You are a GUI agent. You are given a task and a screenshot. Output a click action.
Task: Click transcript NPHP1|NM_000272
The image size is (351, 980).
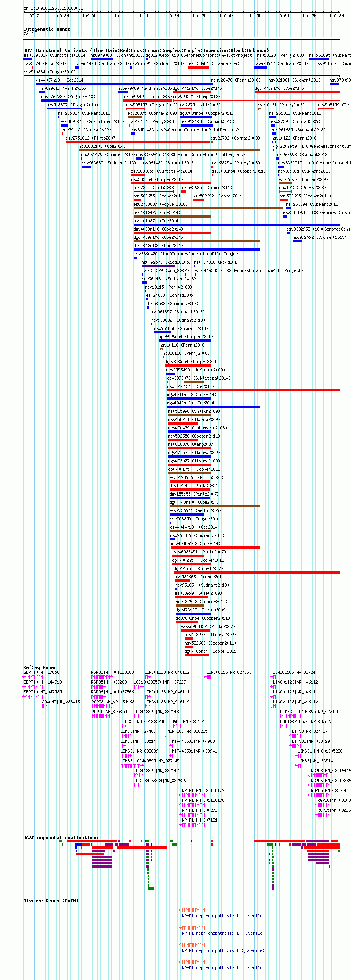pos(200,810)
